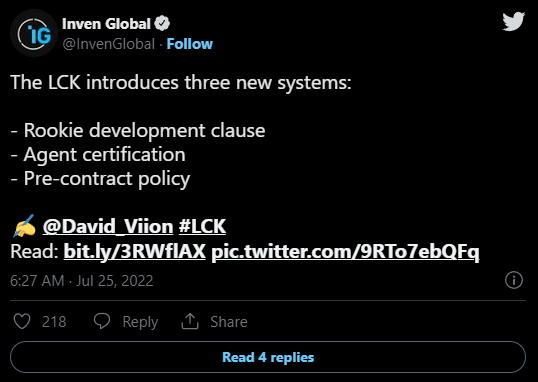Click the @InvenGlobal handle
Screen dimensions: 538x382
[x=109, y=44]
